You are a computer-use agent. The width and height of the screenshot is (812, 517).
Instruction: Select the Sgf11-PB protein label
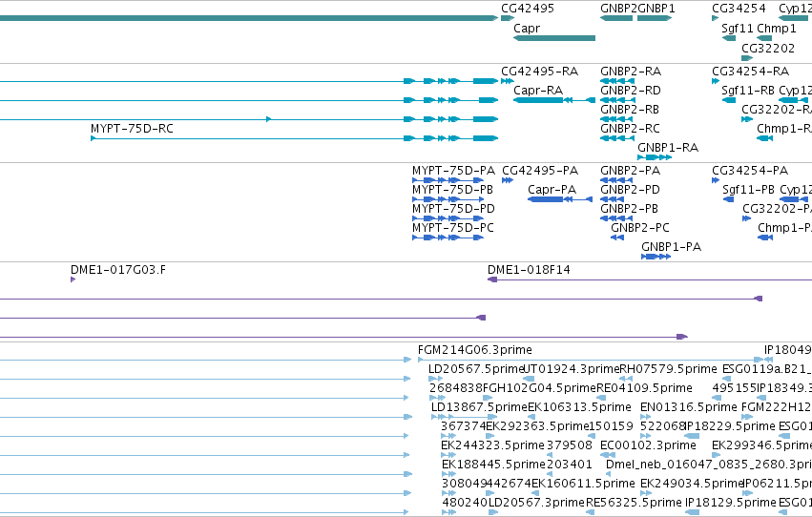tap(749, 190)
